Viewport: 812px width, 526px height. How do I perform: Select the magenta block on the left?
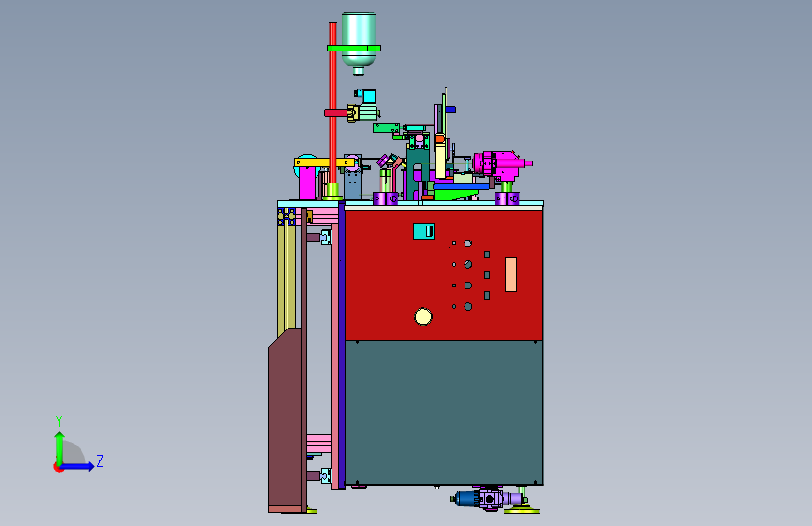[307, 183]
